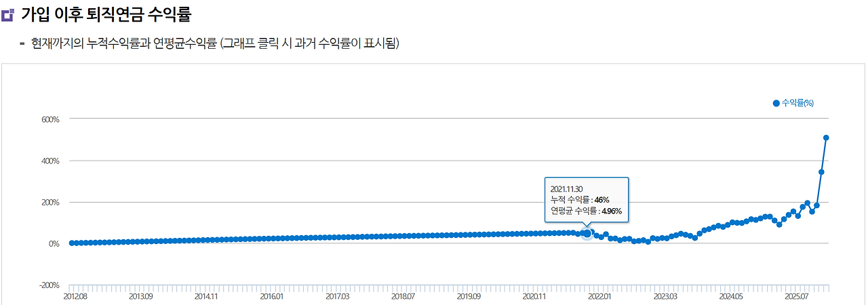
Task: Click the 2017.03 x-axis label
Action: [338, 296]
